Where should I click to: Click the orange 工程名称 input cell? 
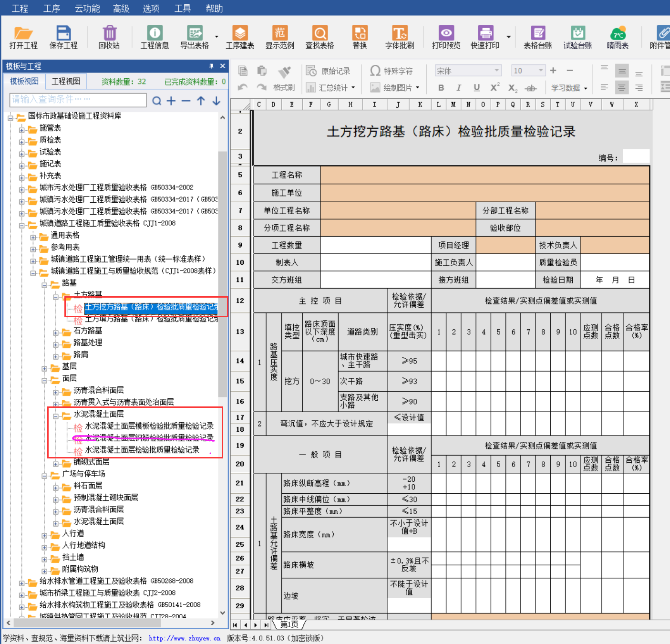point(485,175)
